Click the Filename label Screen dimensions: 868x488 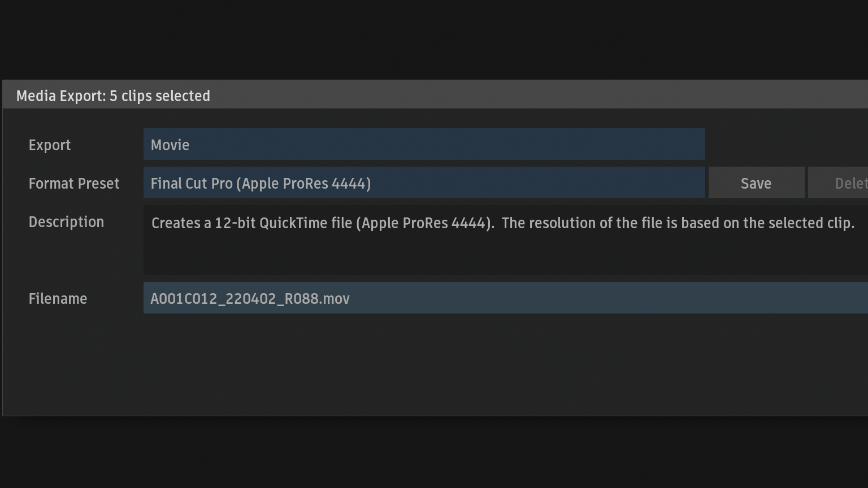[x=58, y=299]
